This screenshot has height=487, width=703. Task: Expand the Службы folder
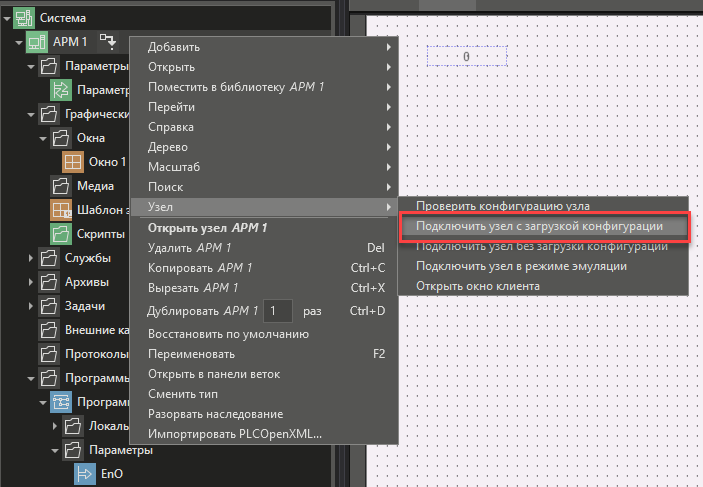tap(30, 258)
